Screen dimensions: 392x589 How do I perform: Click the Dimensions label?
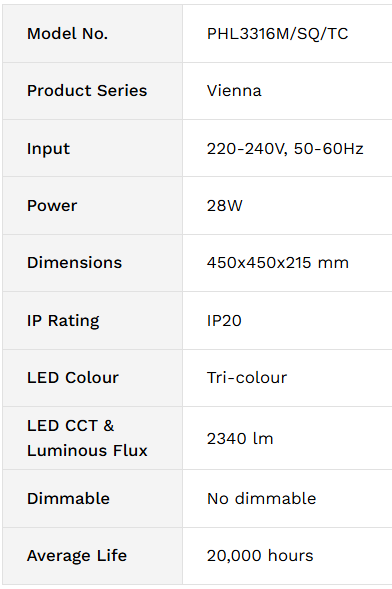[x=74, y=263]
